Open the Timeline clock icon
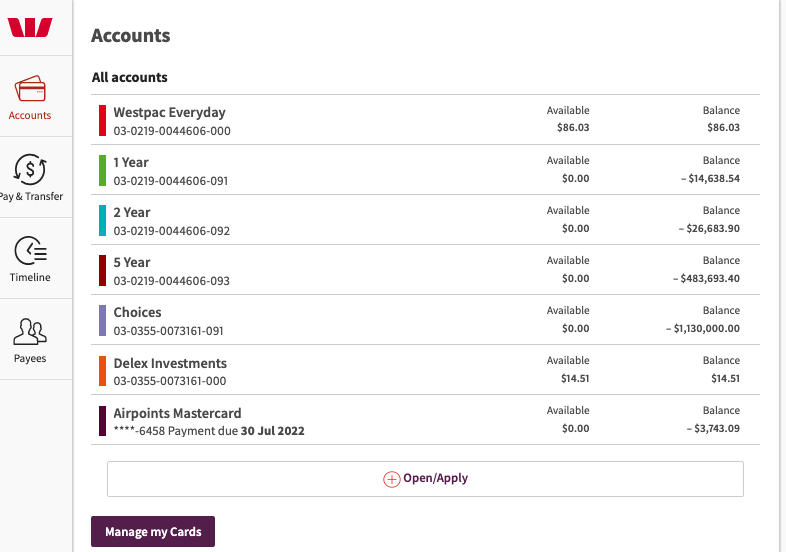 pos(30,250)
